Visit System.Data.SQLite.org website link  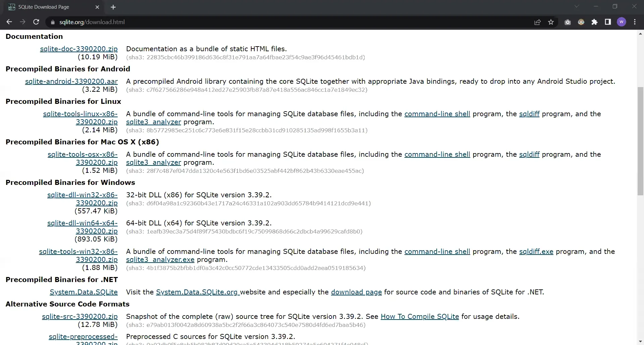(197, 292)
